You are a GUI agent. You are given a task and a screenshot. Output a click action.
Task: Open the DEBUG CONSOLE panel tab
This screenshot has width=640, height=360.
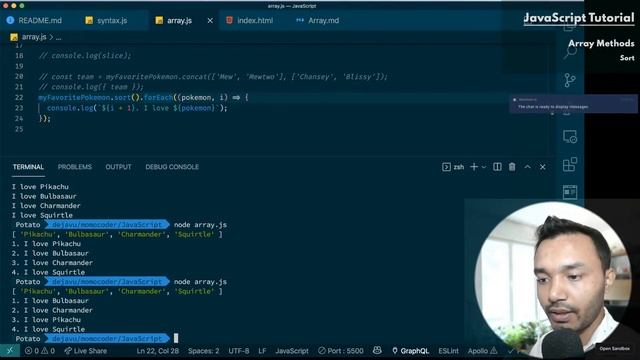coord(172,167)
